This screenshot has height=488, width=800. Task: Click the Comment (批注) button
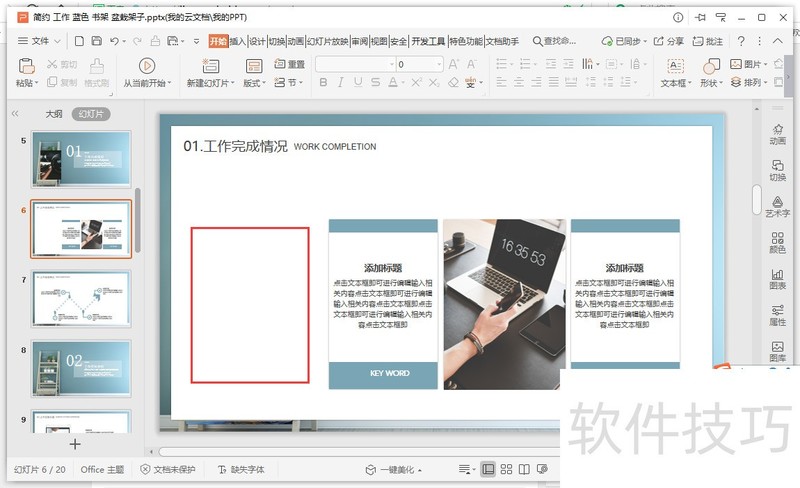coord(708,41)
